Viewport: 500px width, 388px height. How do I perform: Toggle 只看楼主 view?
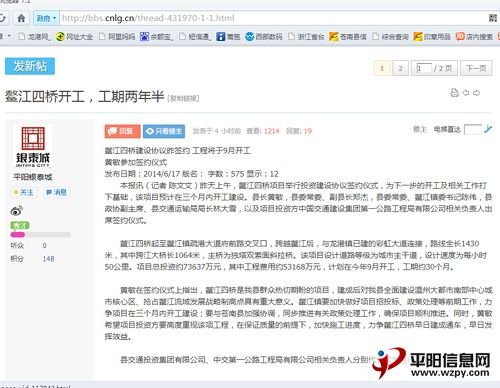(164, 131)
